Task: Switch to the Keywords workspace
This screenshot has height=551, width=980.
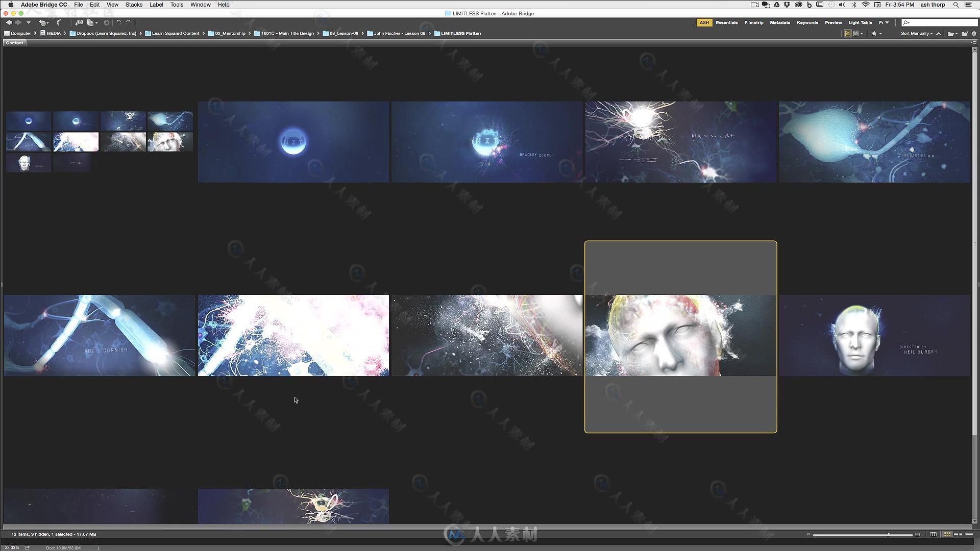Action: click(807, 22)
